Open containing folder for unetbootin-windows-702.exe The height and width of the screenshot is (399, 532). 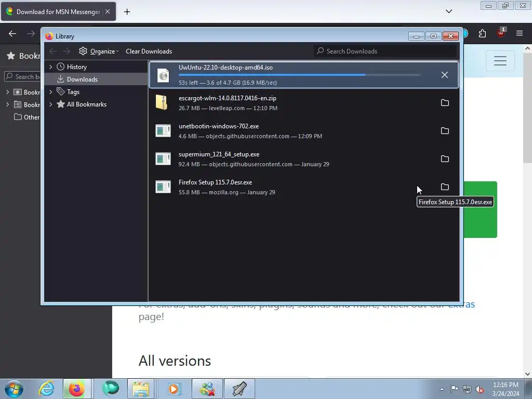click(x=445, y=131)
